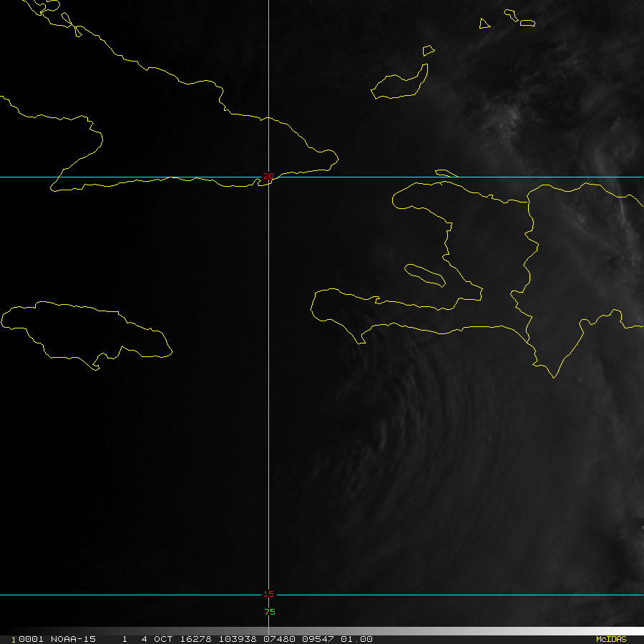Click the yellow frame number "1" before 0001

pyautogui.click(x=14, y=640)
